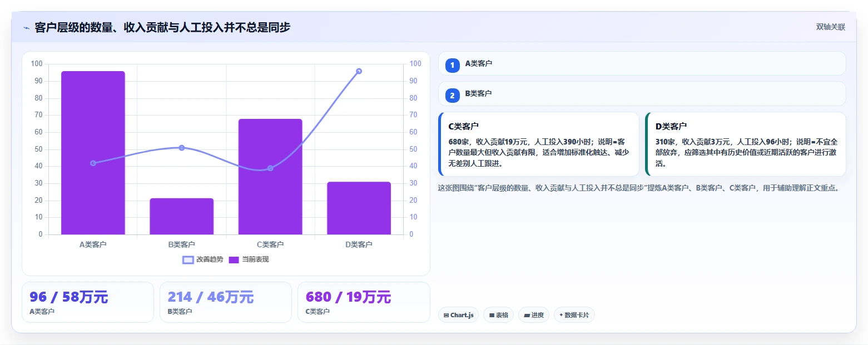Click the lightning icon beside the title
This screenshot has height=345, width=868.
point(26,28)
